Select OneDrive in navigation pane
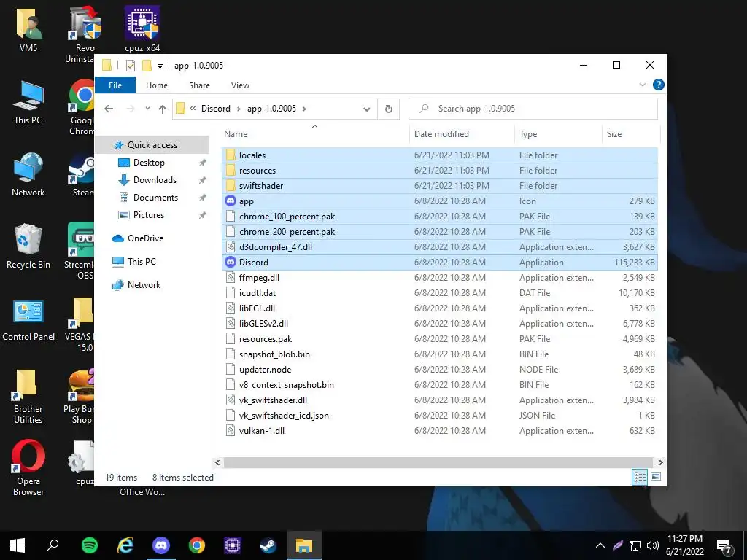 tap(145, 238)
